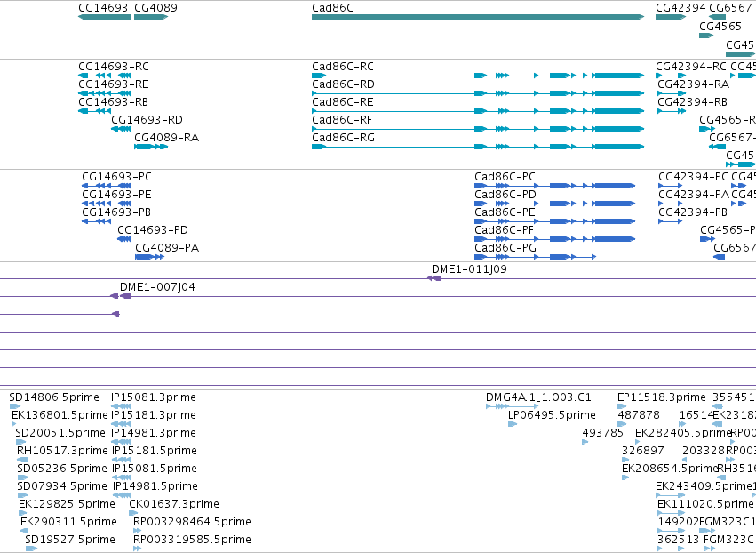Screen dimensions: 756x553
Task: Open EST EK129825.5prime
Action: point(23,513)
